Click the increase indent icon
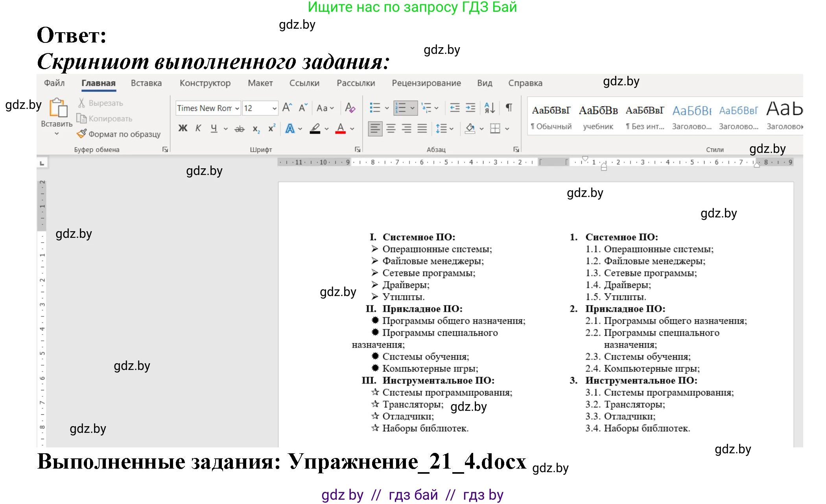This screenshot has width=826, height=504. (x=470, y=107)
